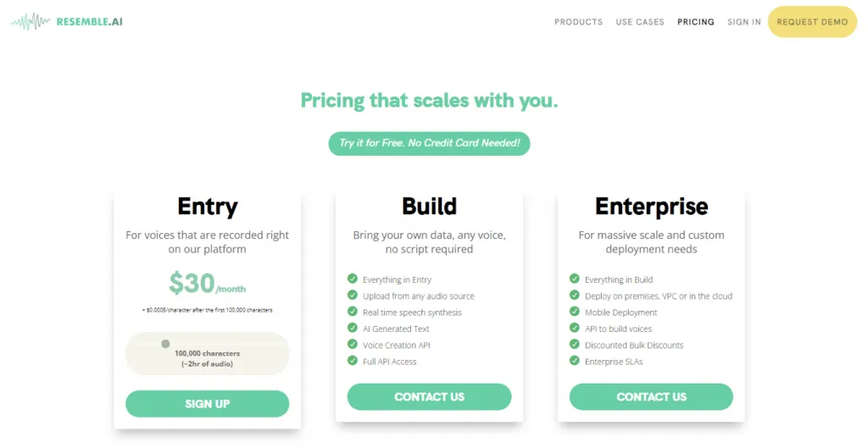
Task: Click the Sign In link
Action: pos(744,22)
